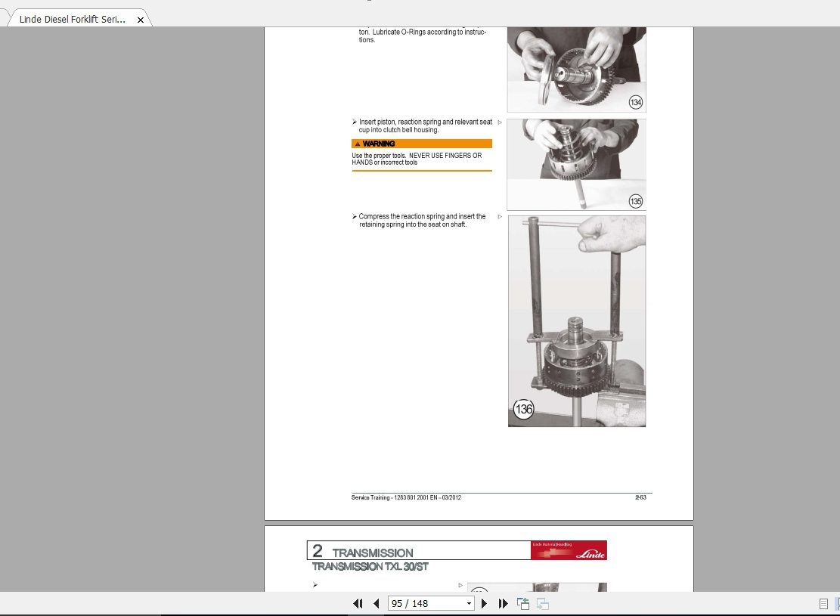The width and height of the screenshot is (840, 616).
Task: Open the page number dropdown arrow
Action: pyautogui.click(x=469, y=604)
